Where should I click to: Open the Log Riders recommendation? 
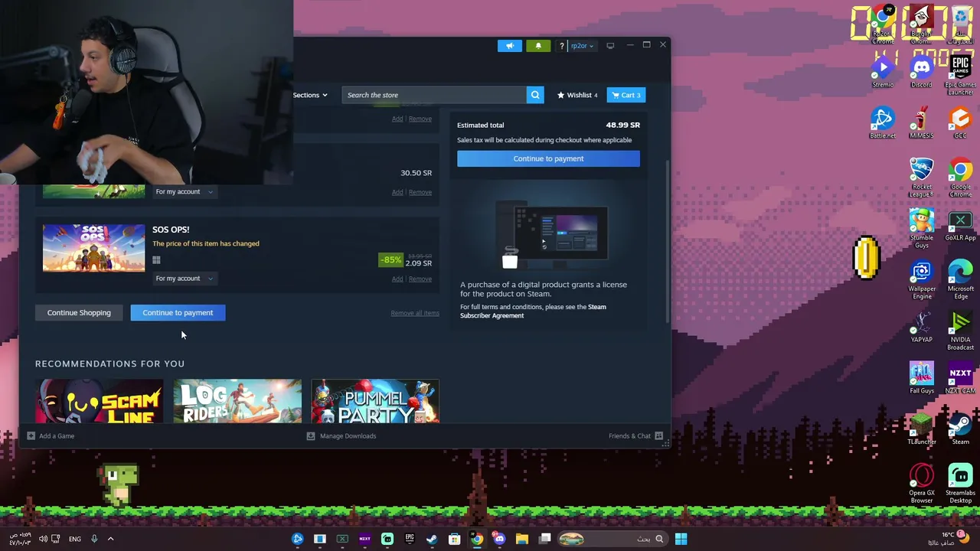[x=237, y=401]
